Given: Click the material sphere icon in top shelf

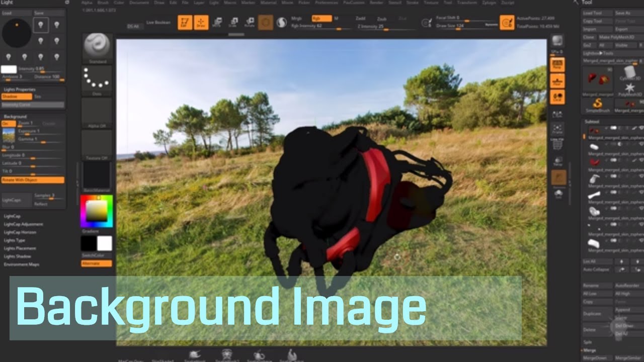Looking at the screenshot, I should pyautogui.click(x=281, y=22).
